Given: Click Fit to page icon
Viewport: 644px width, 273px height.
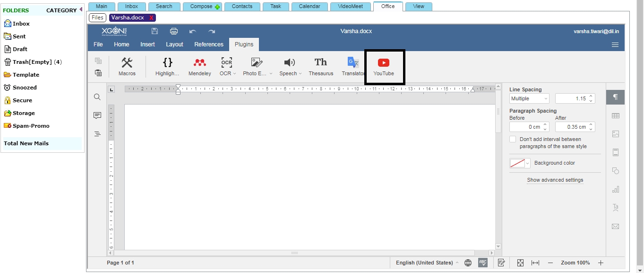Looking at the screenshot, I should point(520,263).
